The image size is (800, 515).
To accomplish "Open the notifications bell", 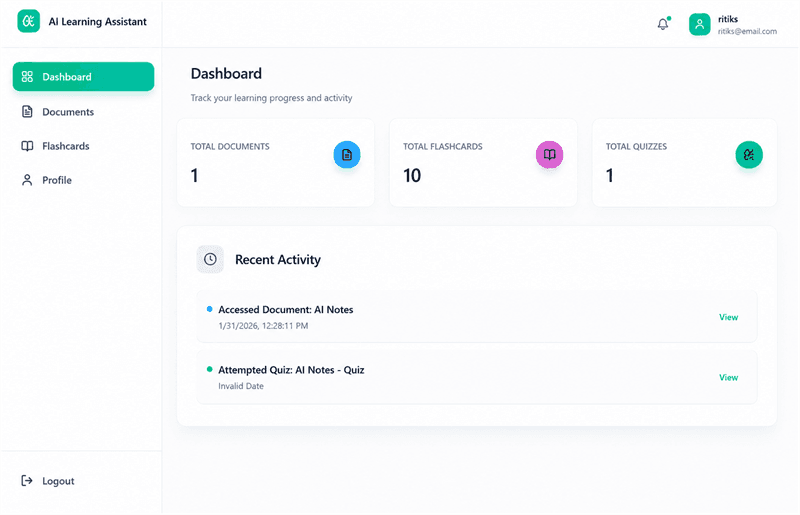I will click(x=663, y=23).
